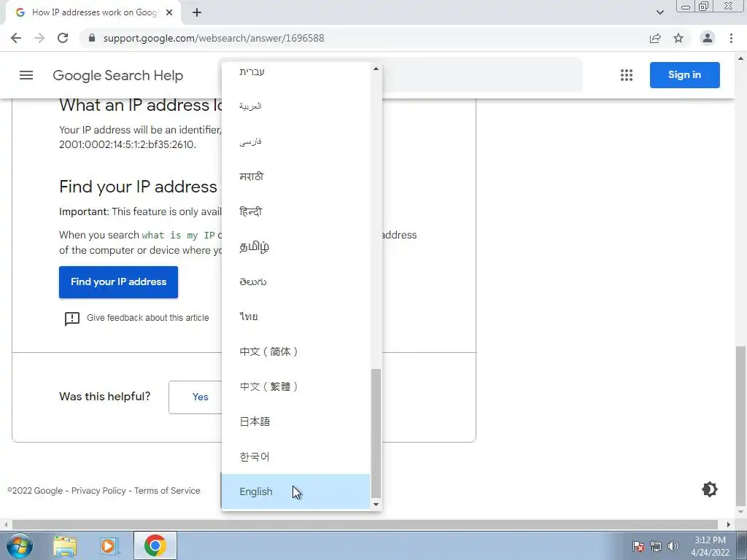The width and height of the screenshot is (747, 560).
Task: Click Google Search Help title
Action: 117,75
